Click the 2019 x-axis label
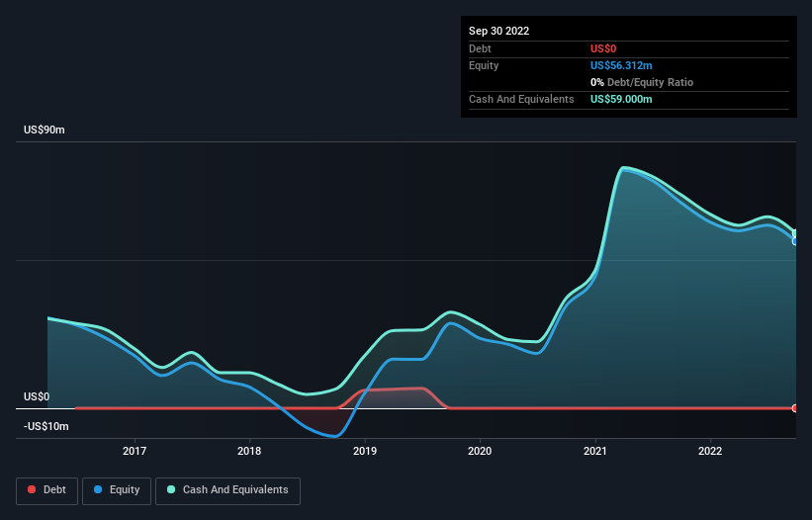The image size is (812, 520). click(x=365, y=451)
